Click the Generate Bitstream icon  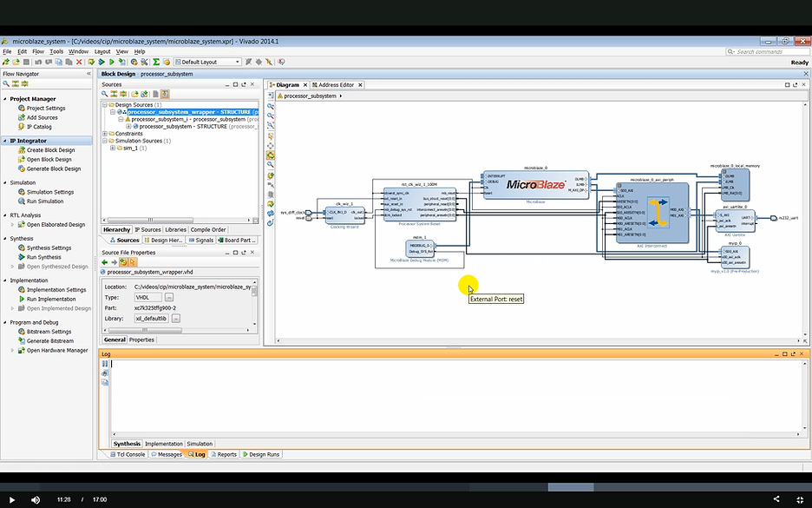(20, 341)
